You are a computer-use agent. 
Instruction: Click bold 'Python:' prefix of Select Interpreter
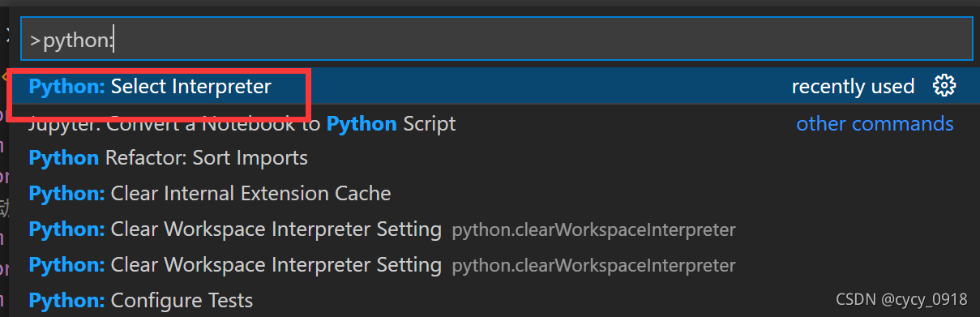[66, 86]
